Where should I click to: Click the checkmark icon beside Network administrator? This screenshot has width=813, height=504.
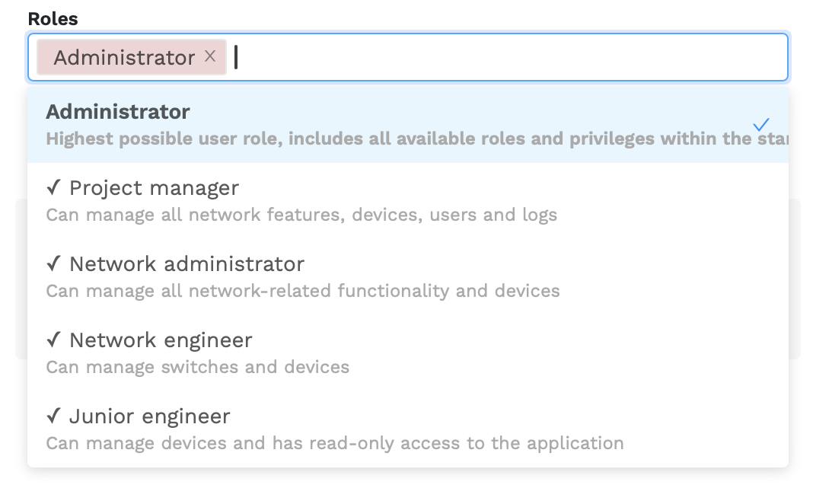pos(53,264)
